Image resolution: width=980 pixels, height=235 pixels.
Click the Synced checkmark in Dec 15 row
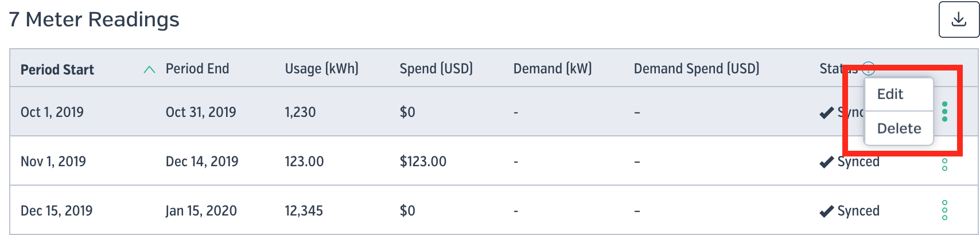coord(826,211)
